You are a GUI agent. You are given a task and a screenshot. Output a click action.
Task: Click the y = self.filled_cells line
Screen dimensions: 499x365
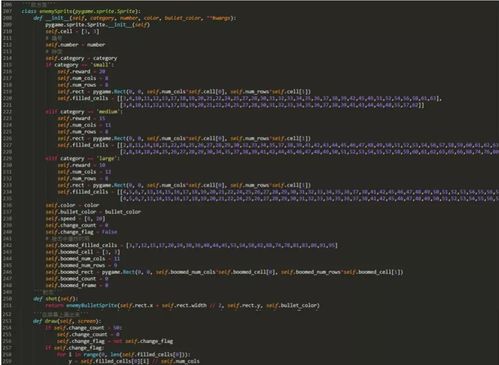pyautogui.click(x=134, y=361)
